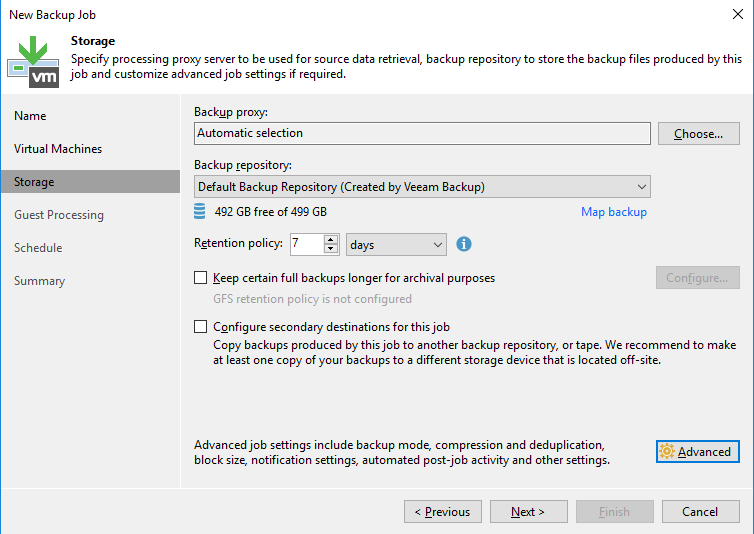Click the Next button
Image resolution: width=754 pixels, height=534 pixels.
(x=528, y=511)
